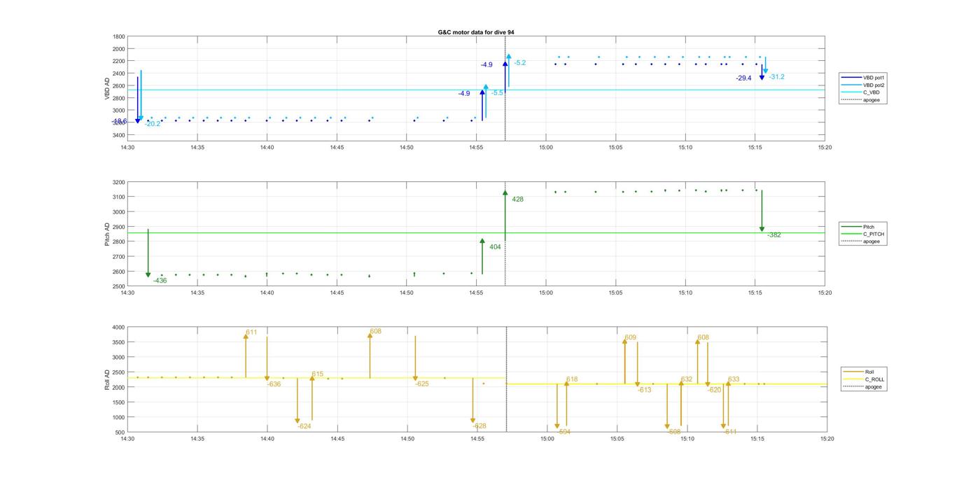Click the '633' roll move label

[x=734, y=379]
